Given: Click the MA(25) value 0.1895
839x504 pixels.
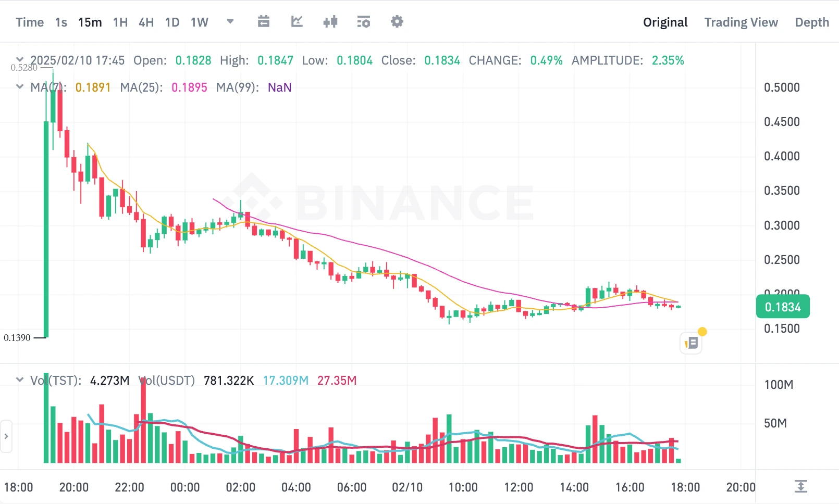Looking at the screenshot, I should 190,87.
